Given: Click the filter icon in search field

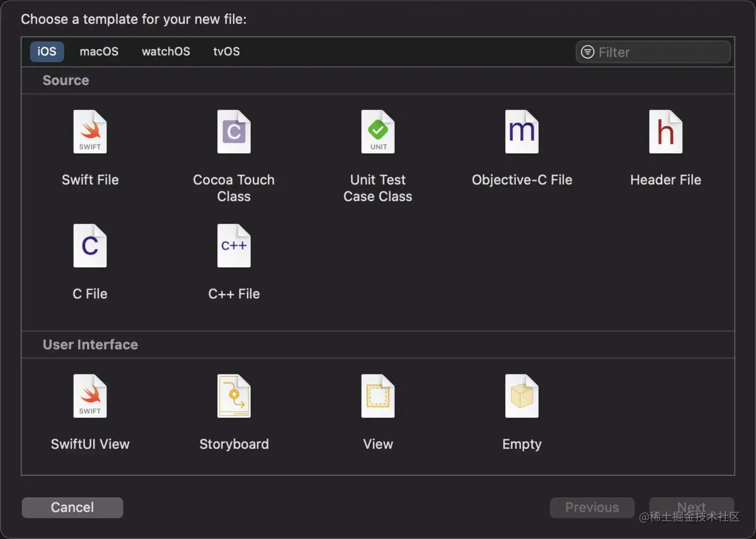Looking at the screenshot, I should tap(587, 52).
